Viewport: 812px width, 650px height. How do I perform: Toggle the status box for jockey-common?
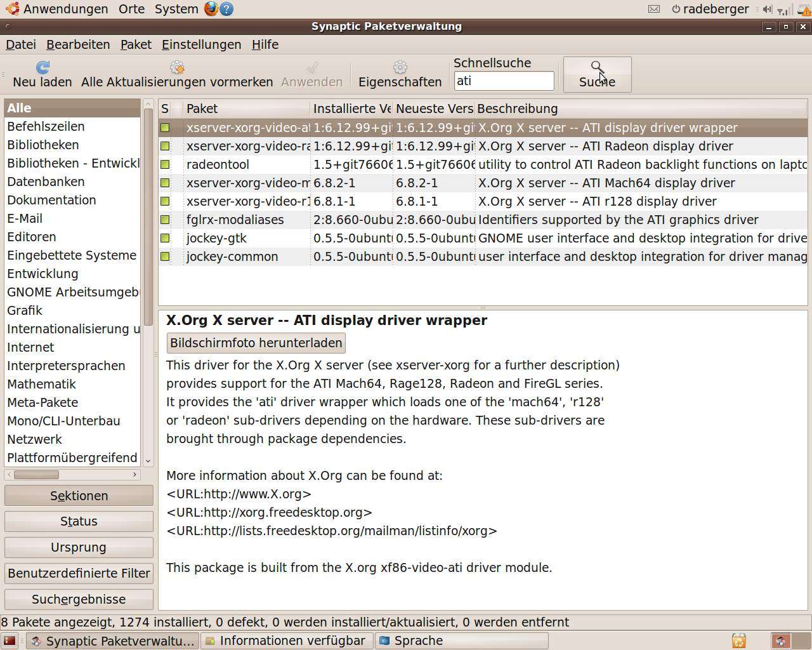tap(165, 256)
